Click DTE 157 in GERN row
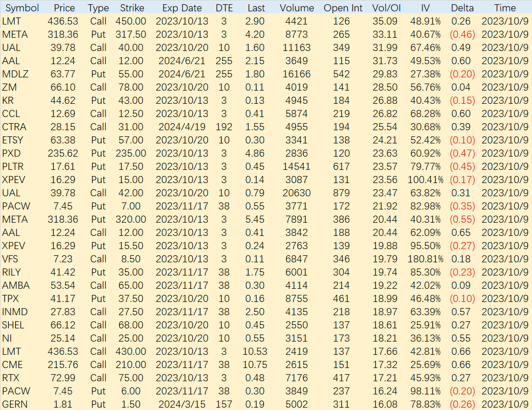Image resolution: width=532 pixels, height=410 pixels. 224,404
